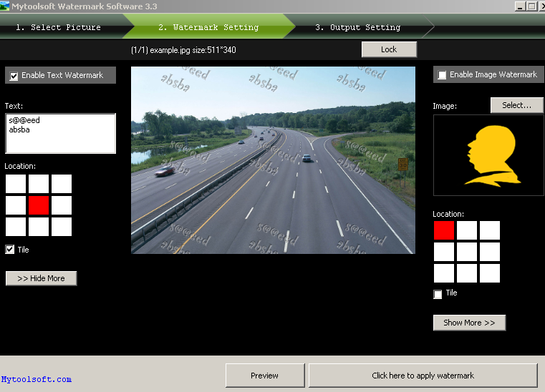Check the image watermark Tile checkbox

tap(438, 294)
